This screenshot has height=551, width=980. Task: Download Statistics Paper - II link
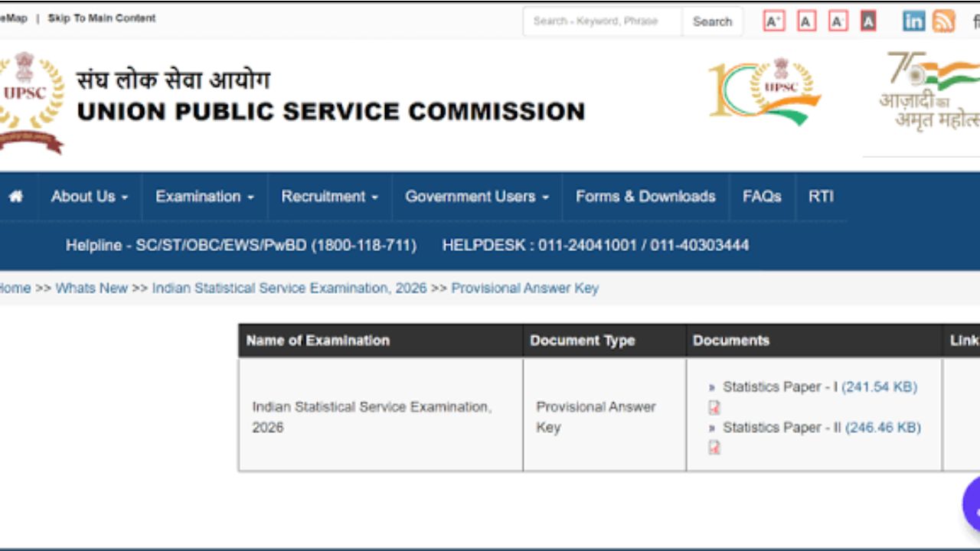pyautogui.click(x=822, y=428)
